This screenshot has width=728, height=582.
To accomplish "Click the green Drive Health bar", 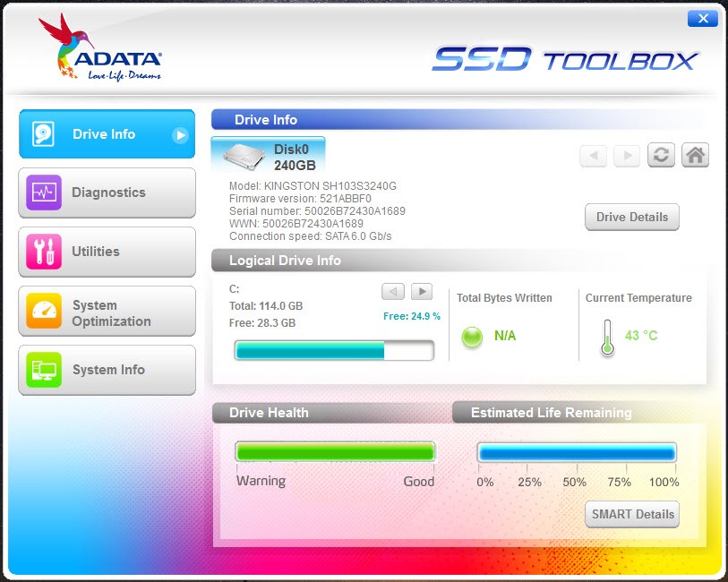I will [335, 451].
